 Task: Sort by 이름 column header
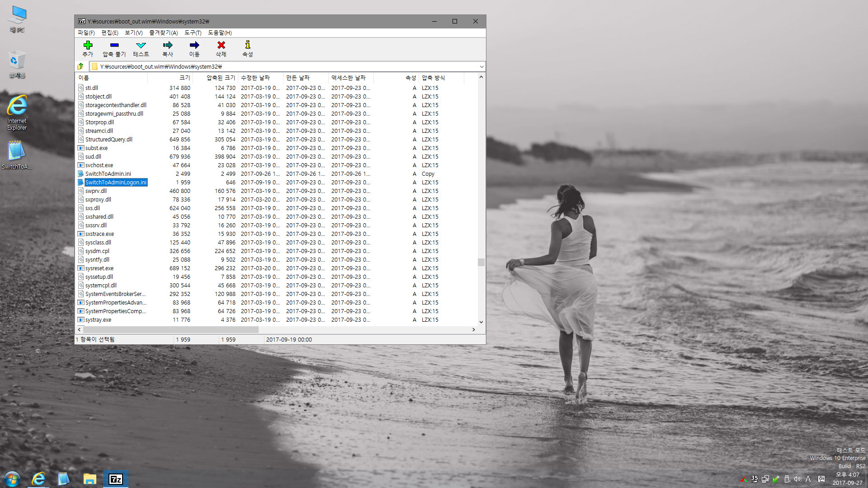pyautogui.click(x=112, y=78)
